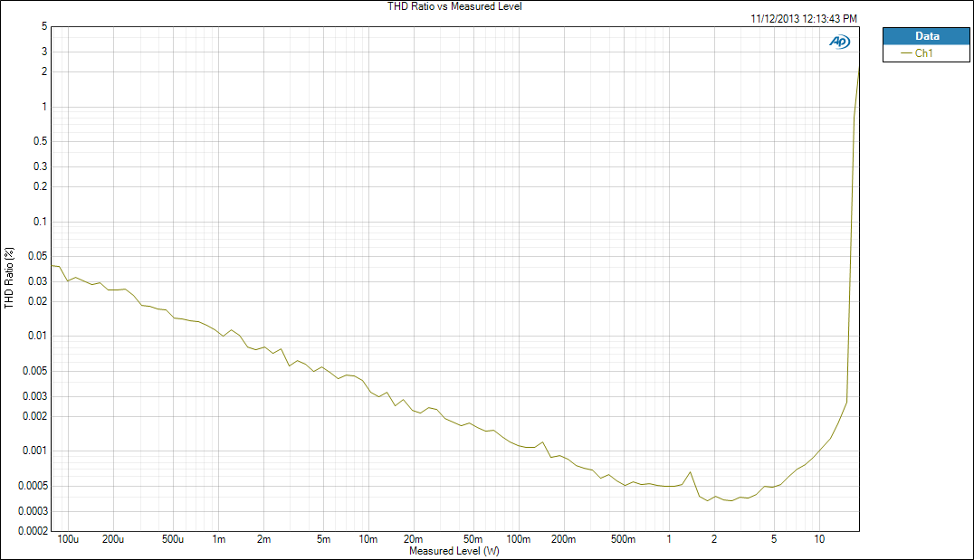
Task: Click the 200u tick label on X axis
Action: click(113, 539)
